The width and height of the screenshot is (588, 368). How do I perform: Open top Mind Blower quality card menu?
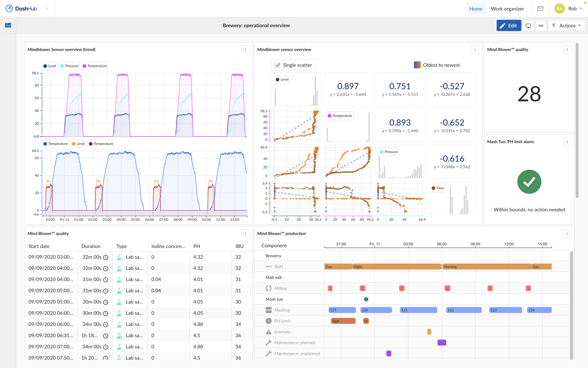567,50
